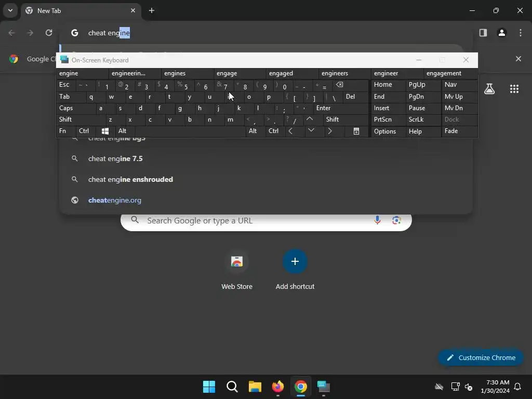The image size is (532, 399).
Task: Click the Chrome reload page icon
Action: pyautogui.click(x=49, y=33)
